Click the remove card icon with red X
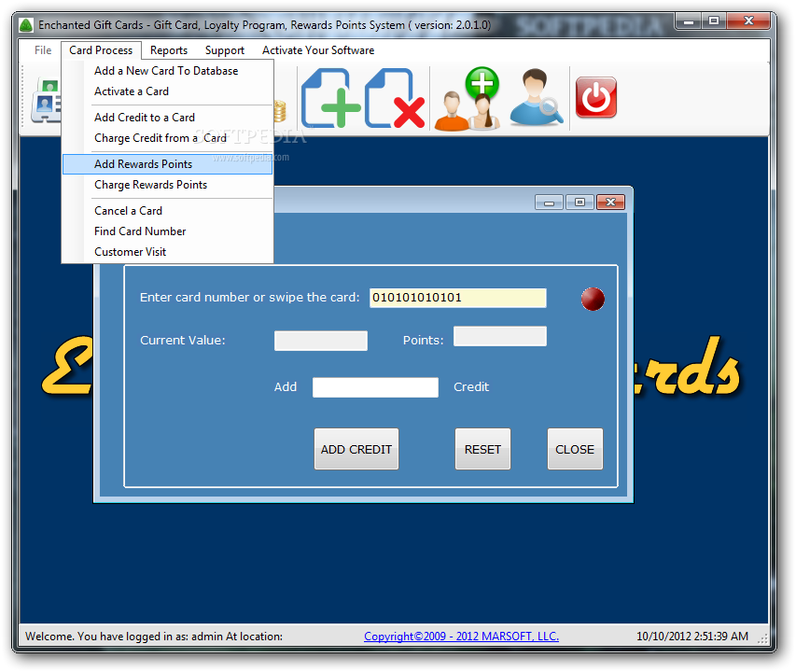796x672 pixels. coord(395,98)
